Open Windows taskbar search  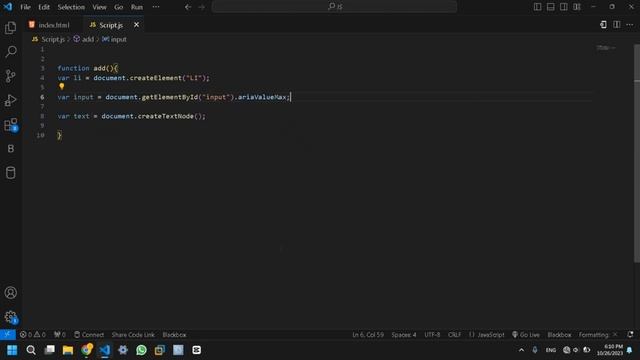(x=31, y=350)
